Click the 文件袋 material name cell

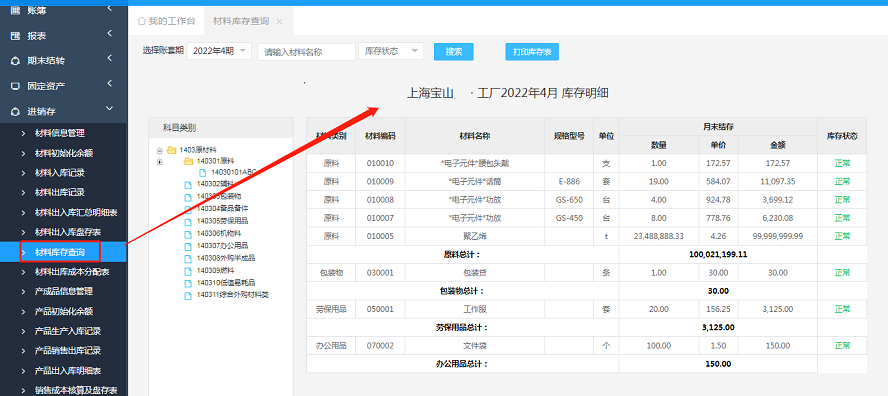click(x=475, y=345)
